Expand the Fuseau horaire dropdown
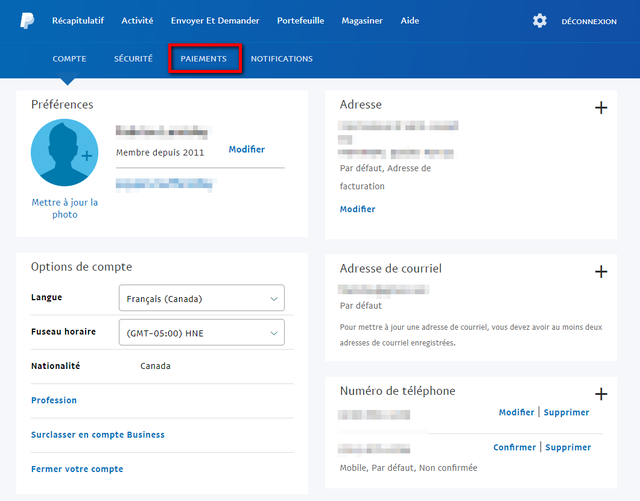This screenshot has width=640, height=501. (201, 332)
